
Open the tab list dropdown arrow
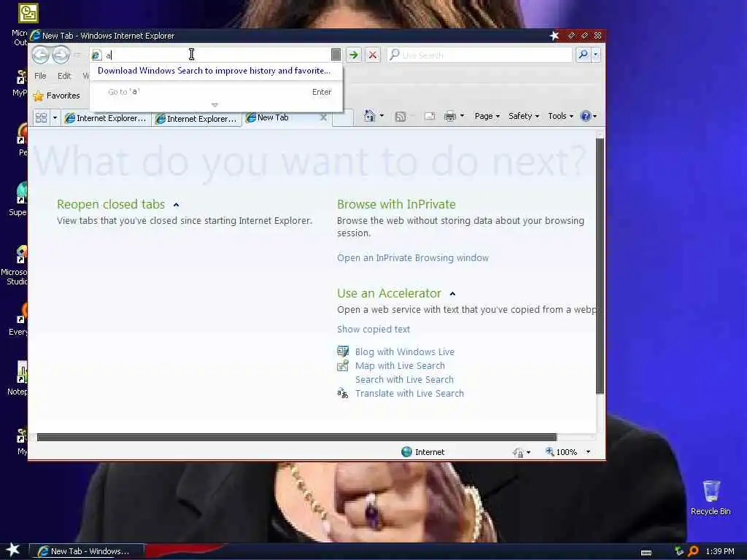[x=55, y=117]
